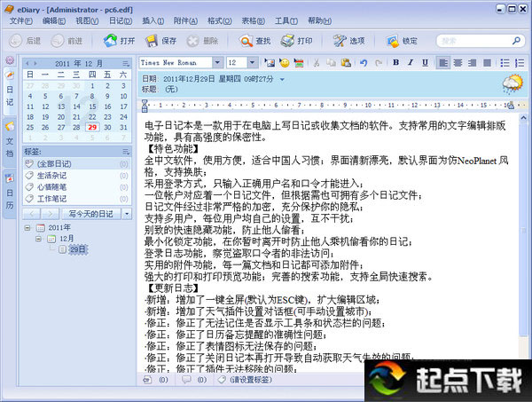Justify the text alignment
532x402 pixels.
487,63
